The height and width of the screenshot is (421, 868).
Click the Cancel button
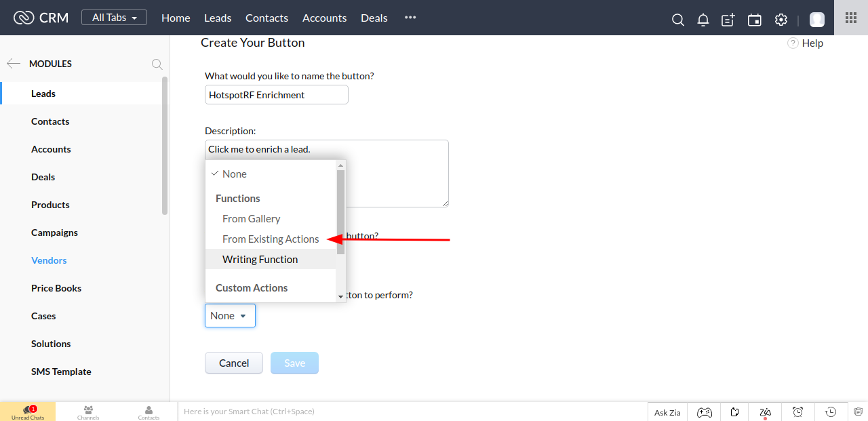tap(234, 363)
